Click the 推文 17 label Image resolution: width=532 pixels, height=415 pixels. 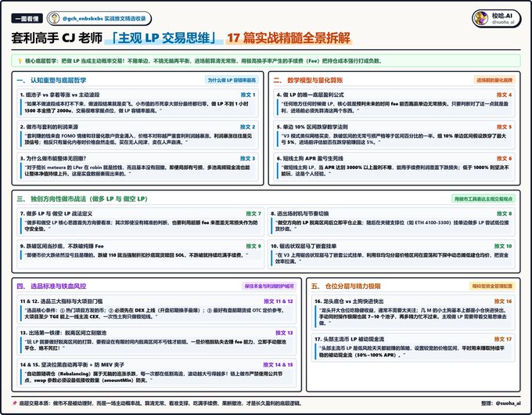pyautogui.click(x=503, y=339)
